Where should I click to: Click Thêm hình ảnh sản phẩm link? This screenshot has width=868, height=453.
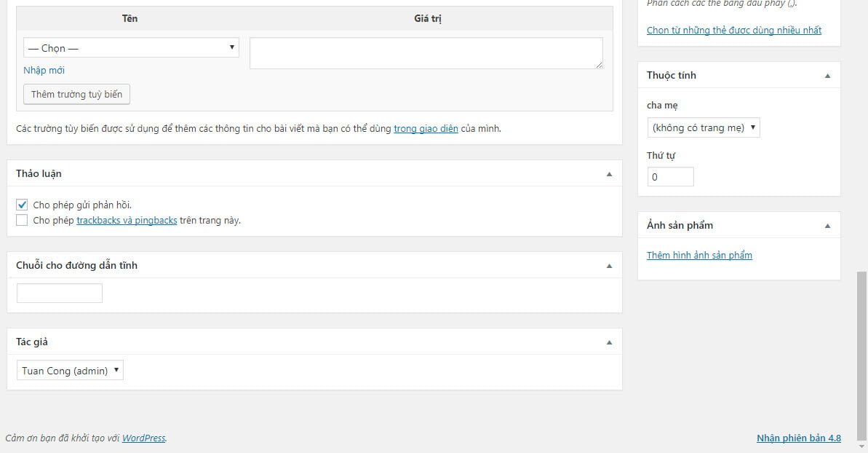[699, 256]
